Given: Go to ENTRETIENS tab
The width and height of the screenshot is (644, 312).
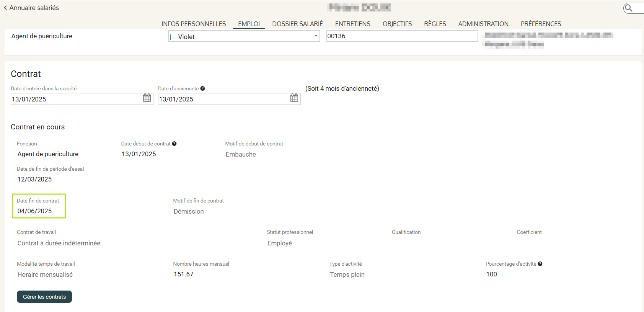Looking at the screenshot, I should pyautogui.click(x=352, y=24).
